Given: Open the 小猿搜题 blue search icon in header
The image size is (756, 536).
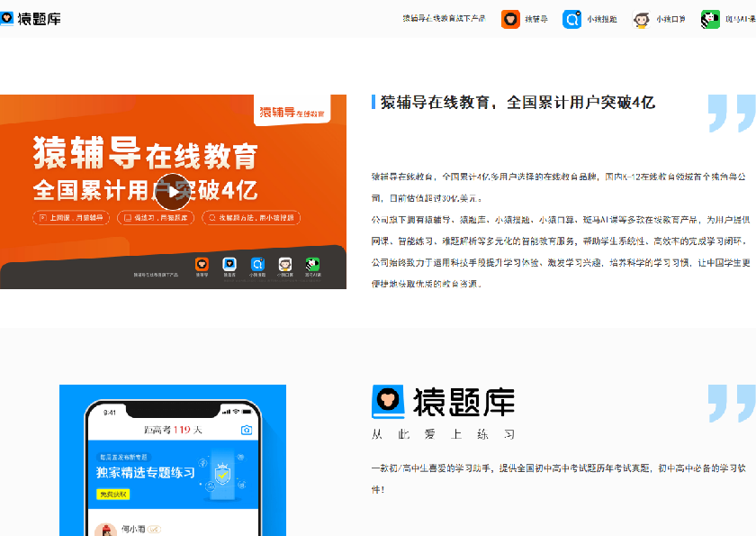Looking at the screenshot, I should 571,19.
